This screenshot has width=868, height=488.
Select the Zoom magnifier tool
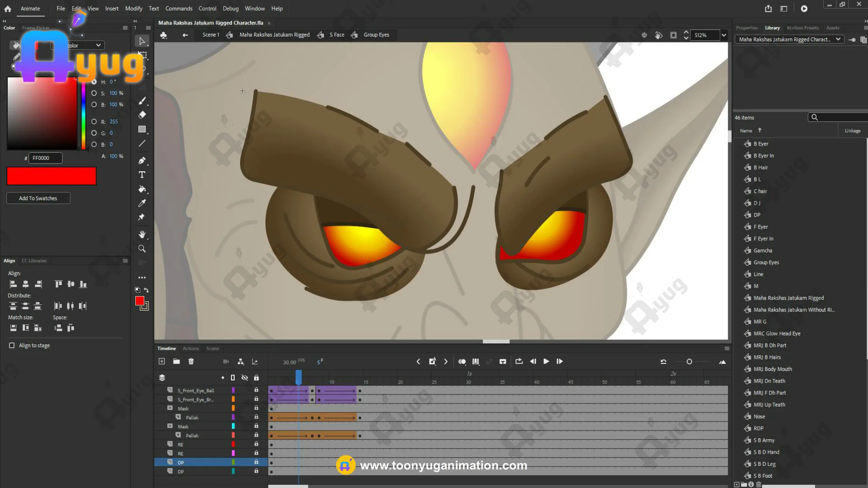[142, 249]
